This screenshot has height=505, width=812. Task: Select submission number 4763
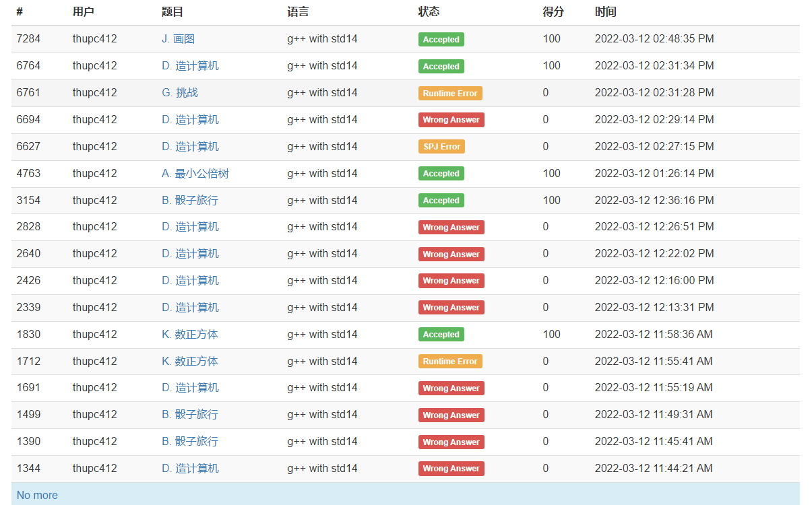point(28,174)
